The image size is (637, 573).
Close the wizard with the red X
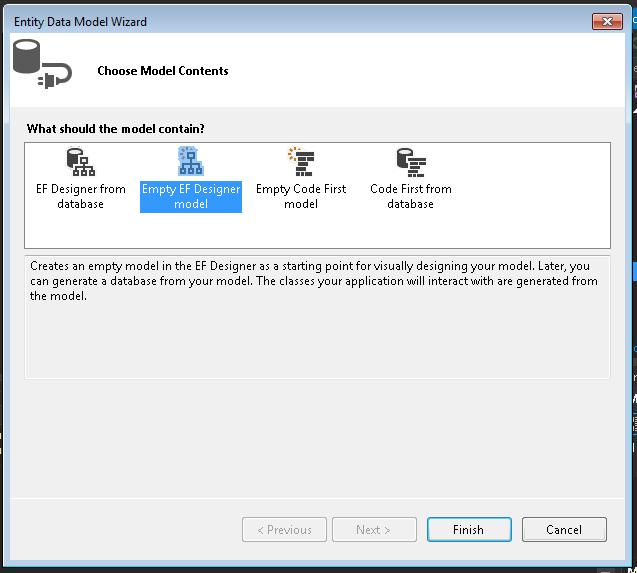607,21
